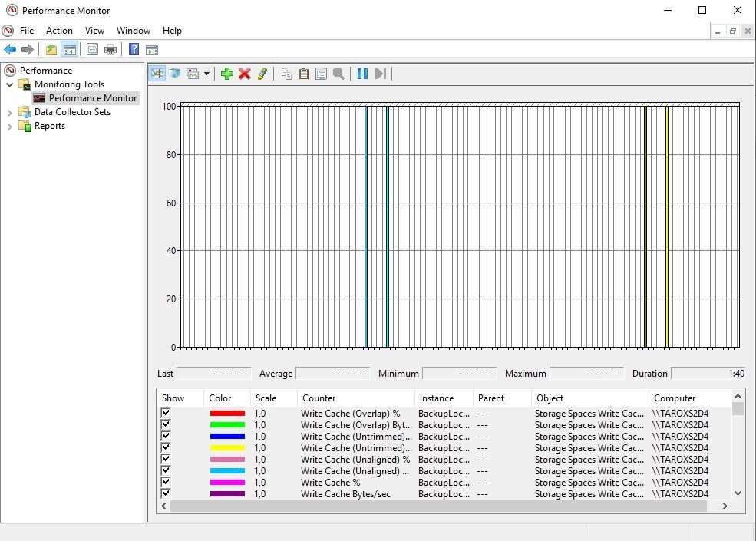The width and height of the screenshot is (756, 541).
Task: Open counter Properties icon in graph toolbar
Action: click(321, 74)
